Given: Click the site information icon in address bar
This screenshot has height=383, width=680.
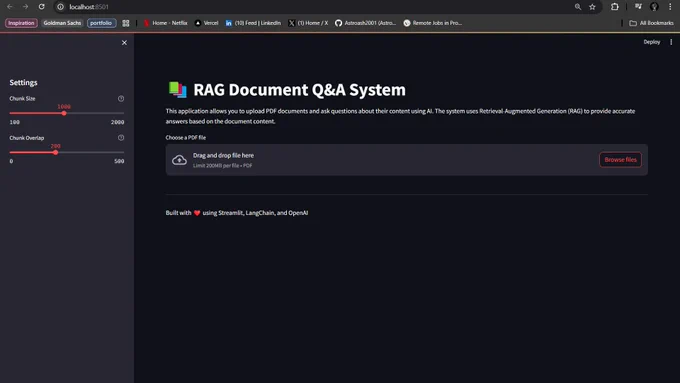Looking at the screenshot, I should click(x=61, y=7).
